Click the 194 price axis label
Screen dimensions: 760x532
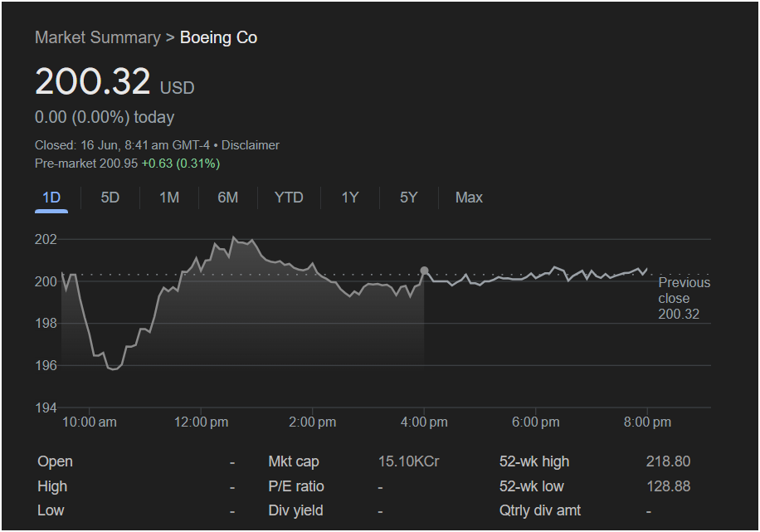[46, 408]
